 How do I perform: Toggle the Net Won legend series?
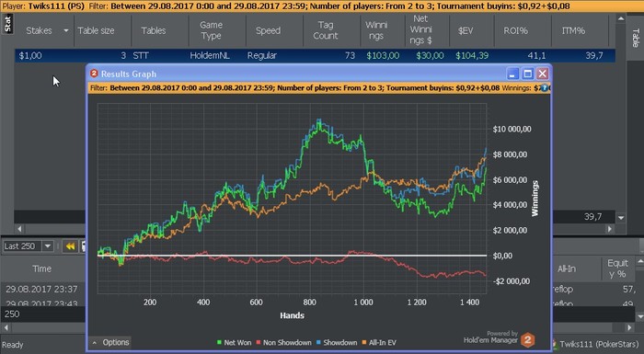tap(234, 342)
